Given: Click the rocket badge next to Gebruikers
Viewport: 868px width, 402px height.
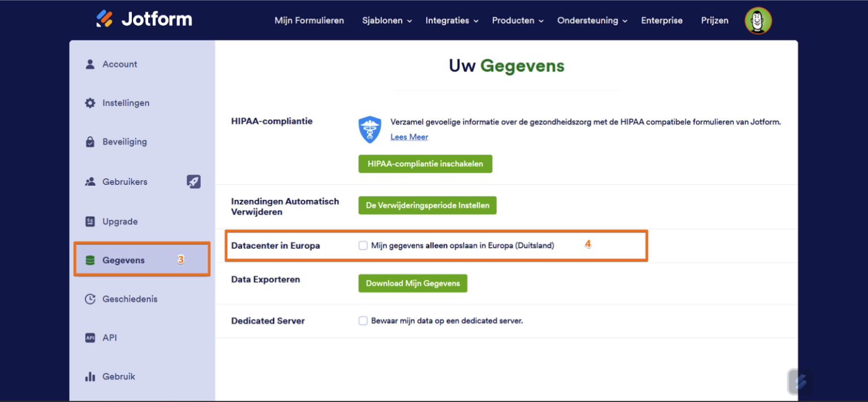Looking at the screenshot, I should (x=194, y=182).
